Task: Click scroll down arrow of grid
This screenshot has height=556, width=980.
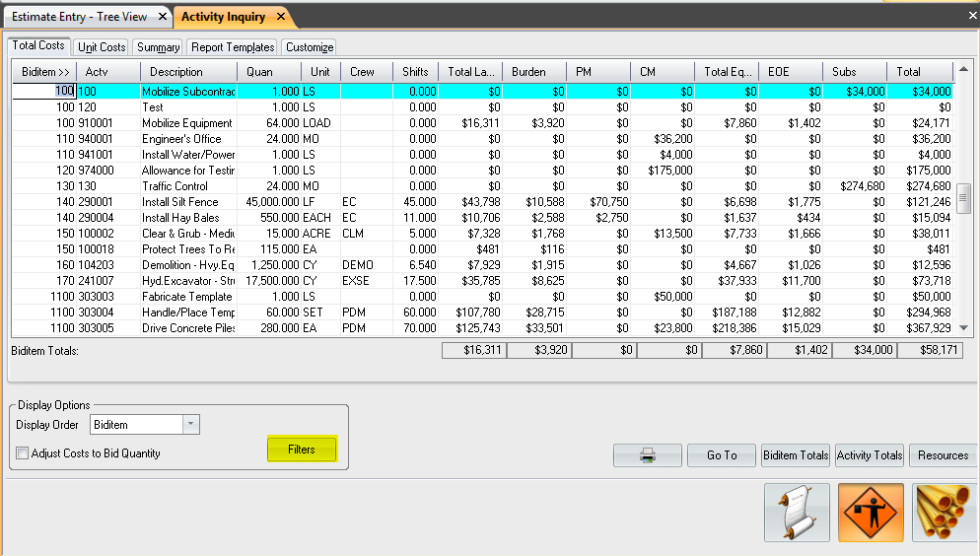Action: [x=963, y=328]
